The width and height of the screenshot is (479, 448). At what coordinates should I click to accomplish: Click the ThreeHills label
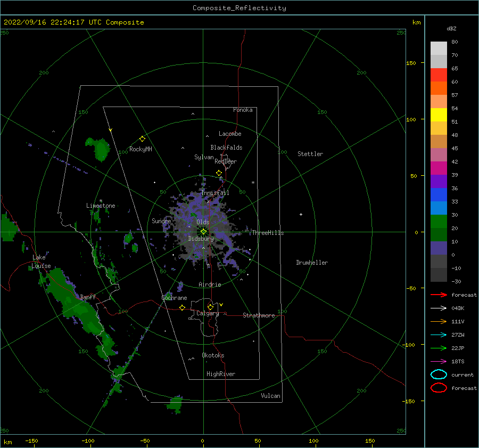coord(268,233)
